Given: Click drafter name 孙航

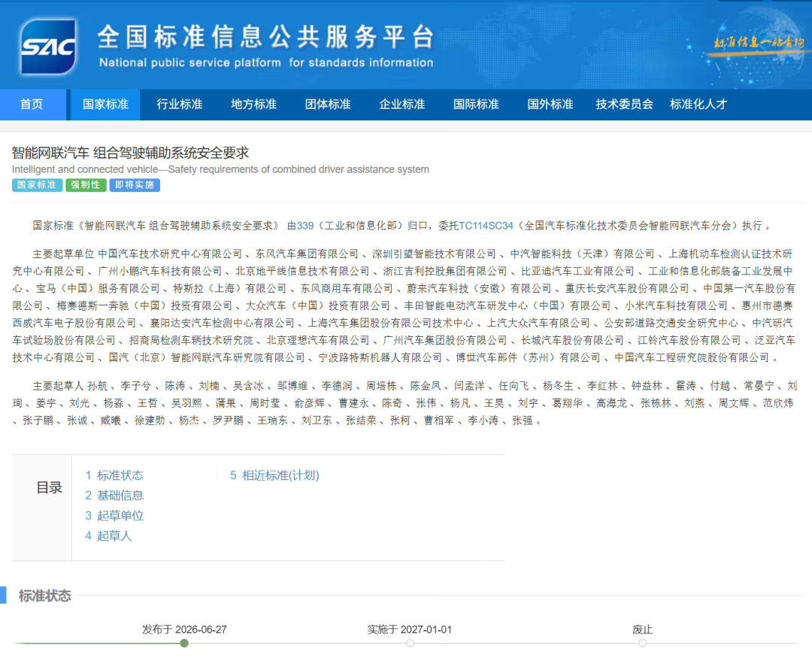Looking at the screenshot, I should (x=97, y=386).
